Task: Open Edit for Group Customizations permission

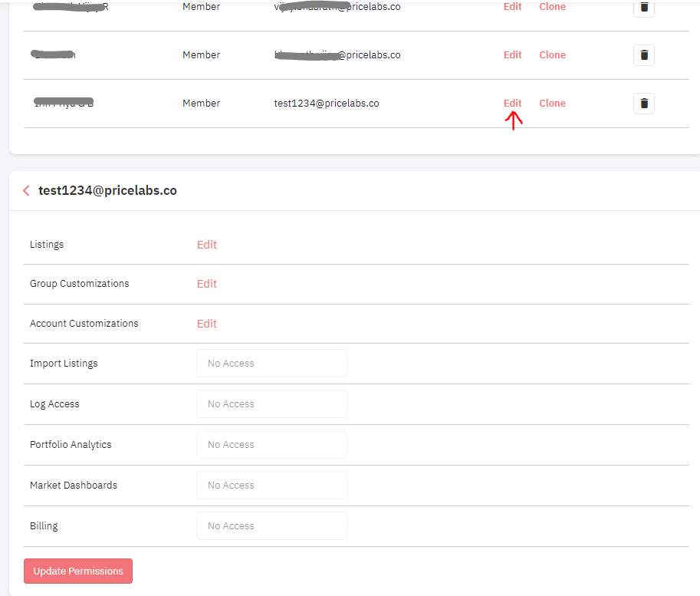Action: point(207,284)
